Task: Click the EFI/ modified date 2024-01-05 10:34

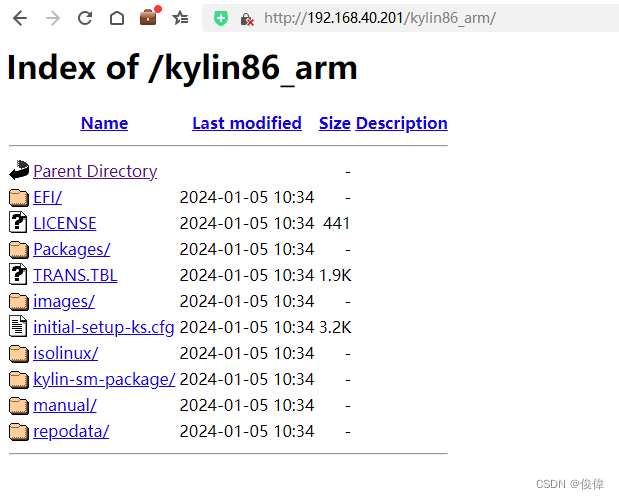Action: [247, 197]
